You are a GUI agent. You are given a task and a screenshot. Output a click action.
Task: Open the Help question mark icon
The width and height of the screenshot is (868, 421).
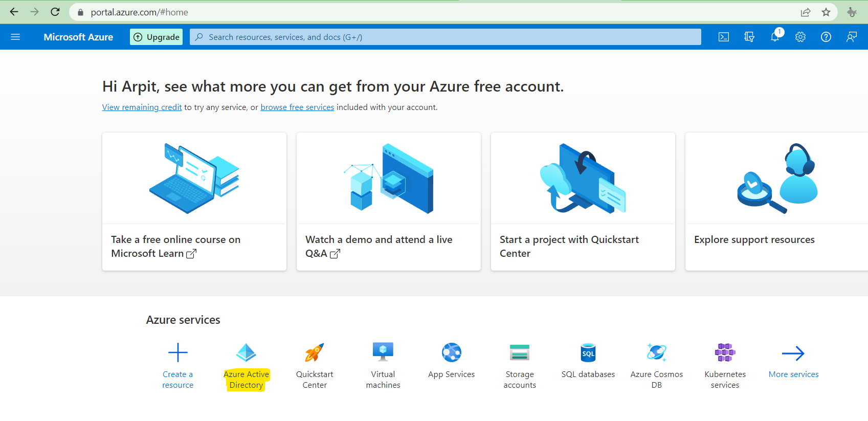point(826,37)
